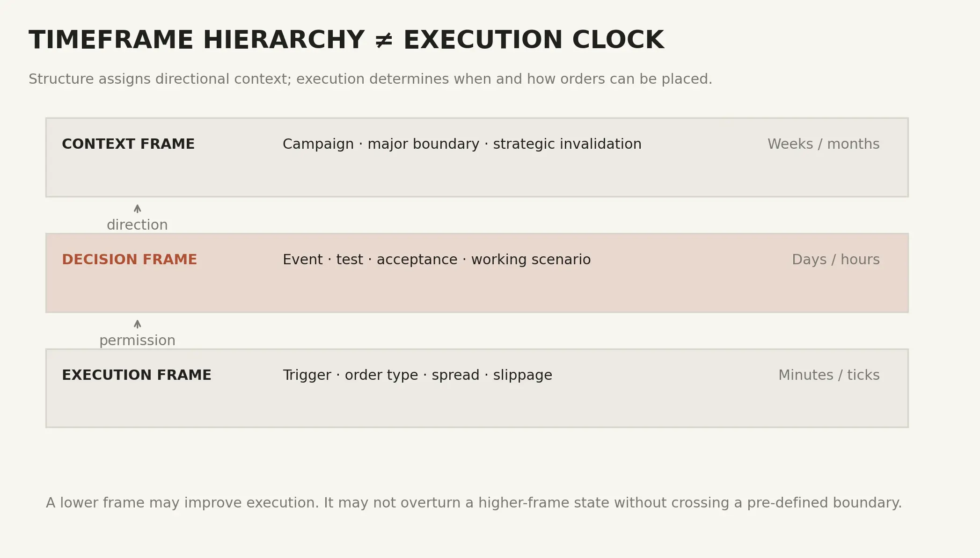Click the subtitle starting 'Structure assigns directional context'

coord(370,79)
